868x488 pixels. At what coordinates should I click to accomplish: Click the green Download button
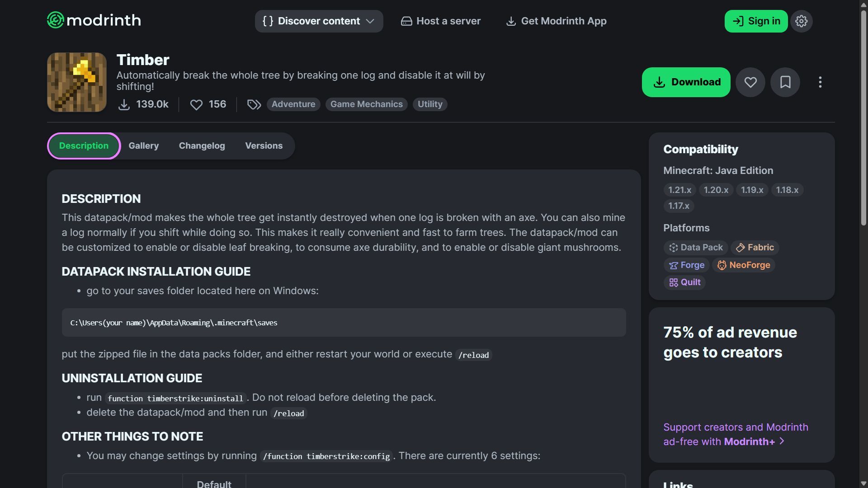pos(686,82)
